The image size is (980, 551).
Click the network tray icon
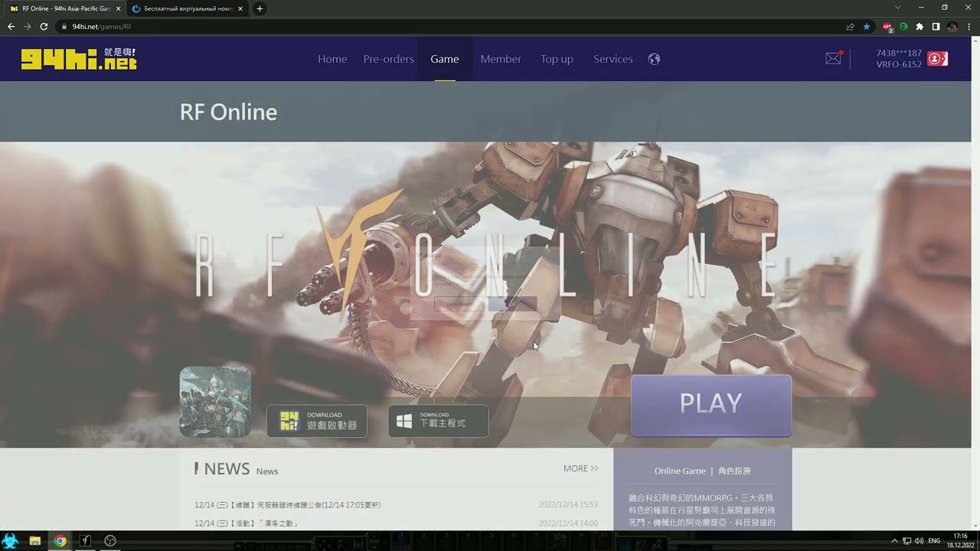point(906,541)
